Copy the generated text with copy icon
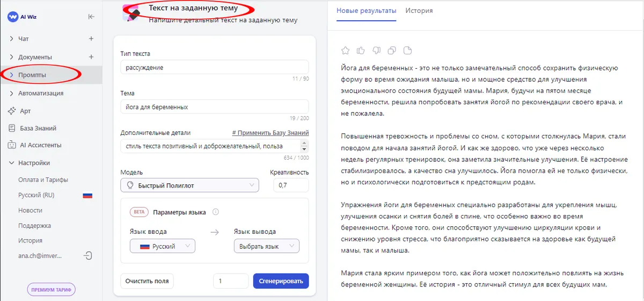The width and height of the screenshot is (644, 301). [x=392, y=51]
